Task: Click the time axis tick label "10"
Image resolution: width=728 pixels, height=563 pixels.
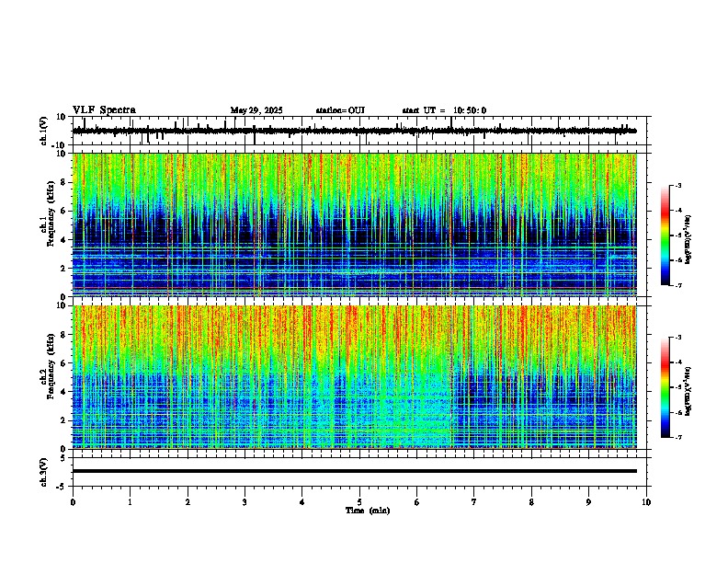Action: (x=646, y=502)
